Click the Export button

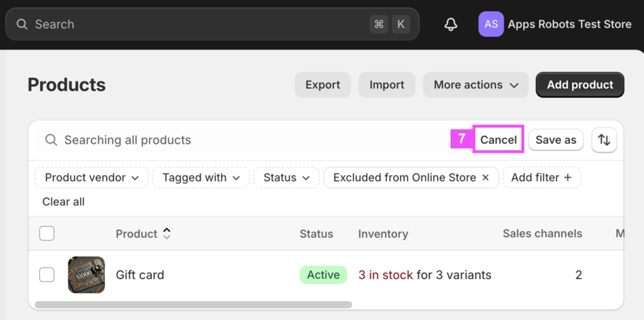point(323,85)
